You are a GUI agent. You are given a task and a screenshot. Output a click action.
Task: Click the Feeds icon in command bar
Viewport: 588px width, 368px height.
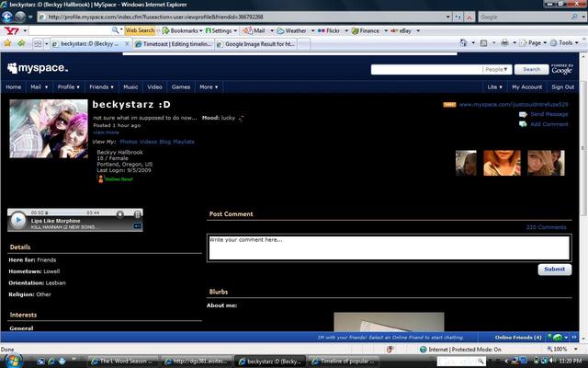click(484, 43)
